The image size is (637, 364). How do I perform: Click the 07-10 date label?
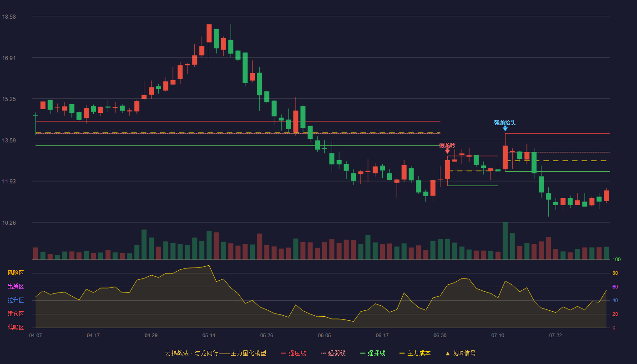[x=498, y=335]
